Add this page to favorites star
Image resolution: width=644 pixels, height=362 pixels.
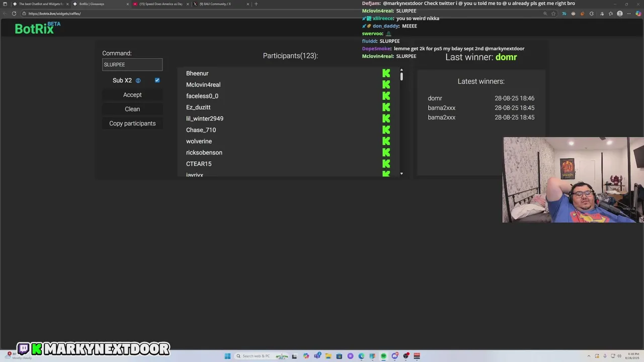coord(553,14)
